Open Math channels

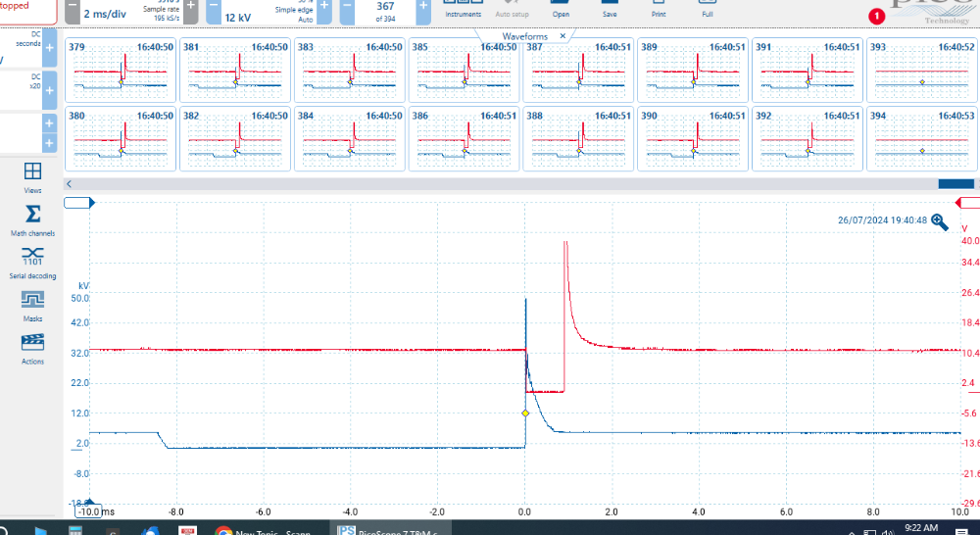pyautogui.click(x=32, y=219)
